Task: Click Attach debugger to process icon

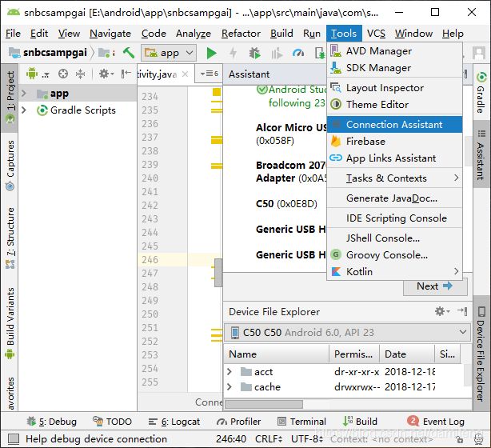Action: pyautogui.click(x=319, y=54)
